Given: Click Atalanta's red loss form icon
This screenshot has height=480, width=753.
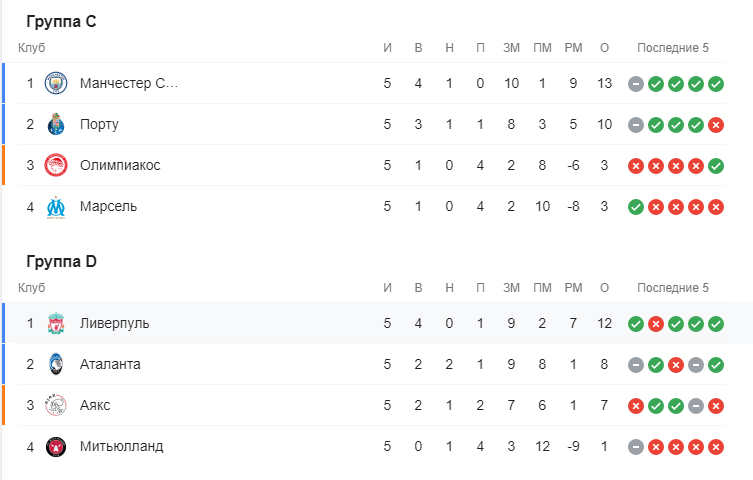Looking at the screenshot, I should [x=675, y=365].
